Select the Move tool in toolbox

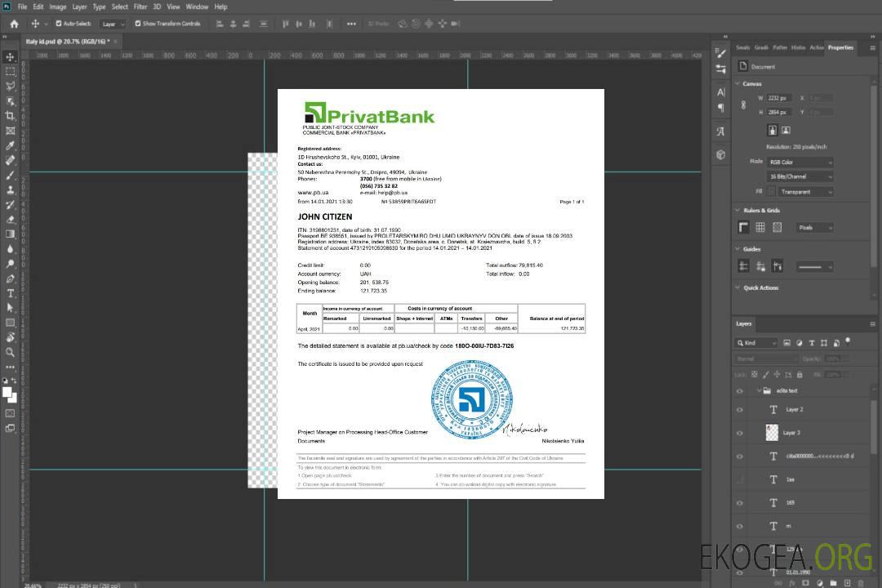10,57
